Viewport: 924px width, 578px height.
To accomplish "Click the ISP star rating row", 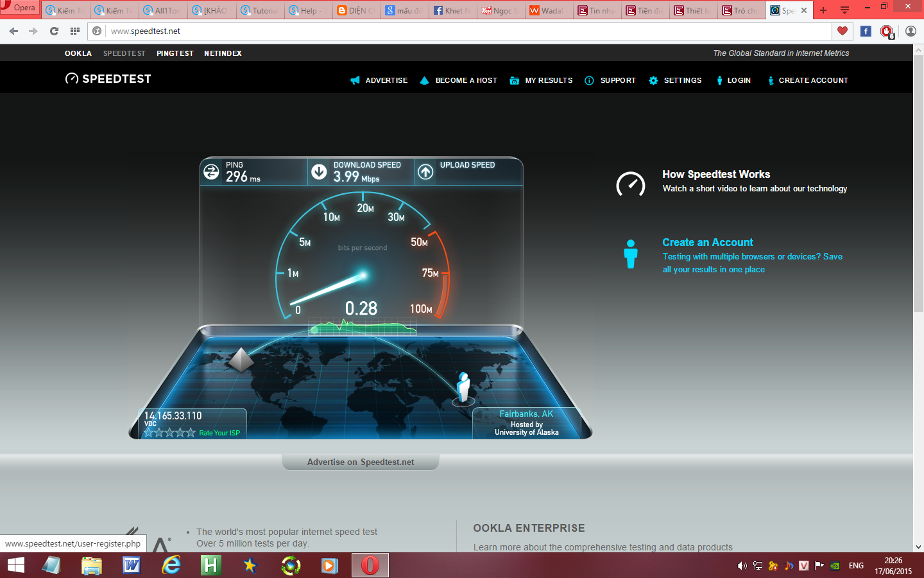I will coord(169,433).
